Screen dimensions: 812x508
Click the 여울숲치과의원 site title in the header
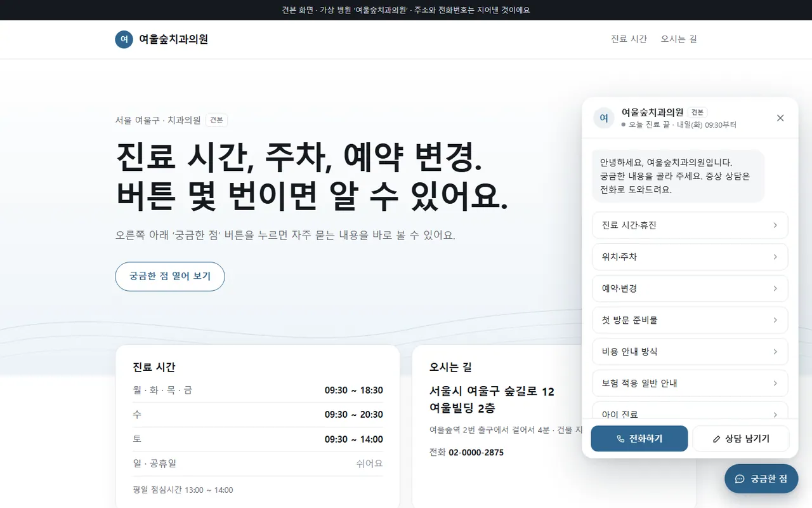click(173, 39)
